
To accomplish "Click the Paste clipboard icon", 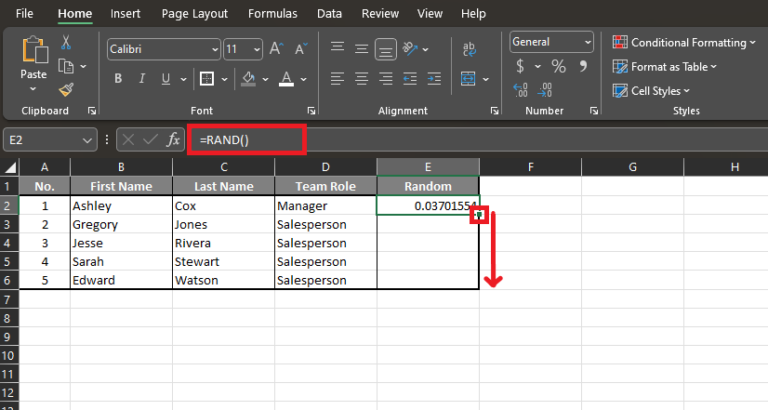I will [34, 49].
